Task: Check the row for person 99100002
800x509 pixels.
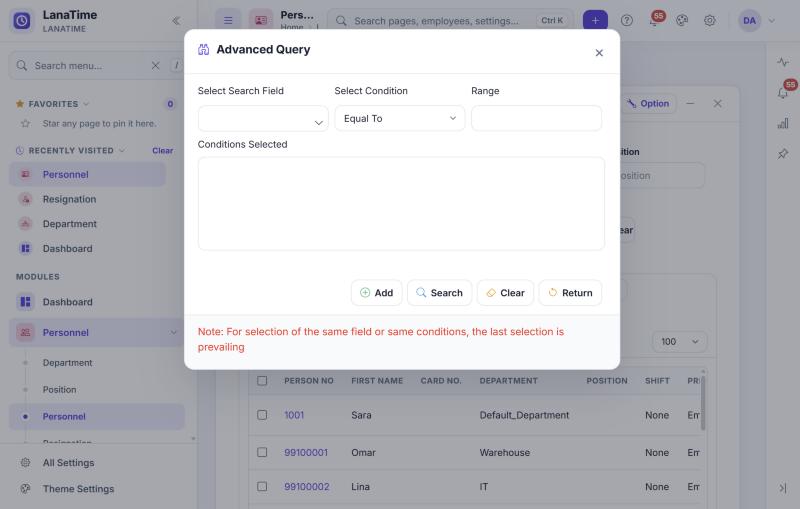Action: (x=262, y=487)
